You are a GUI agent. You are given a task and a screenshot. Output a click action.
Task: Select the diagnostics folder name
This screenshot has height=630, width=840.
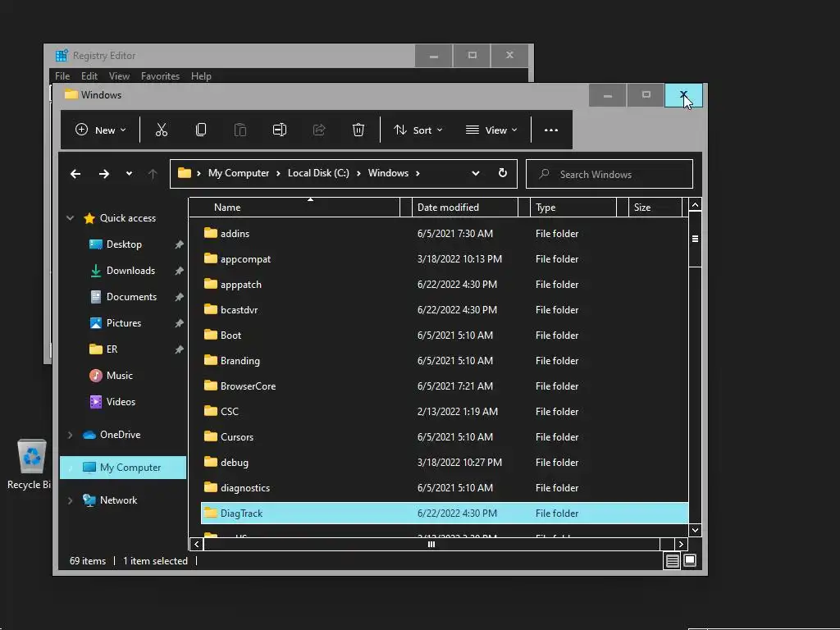tap(244, 487)
